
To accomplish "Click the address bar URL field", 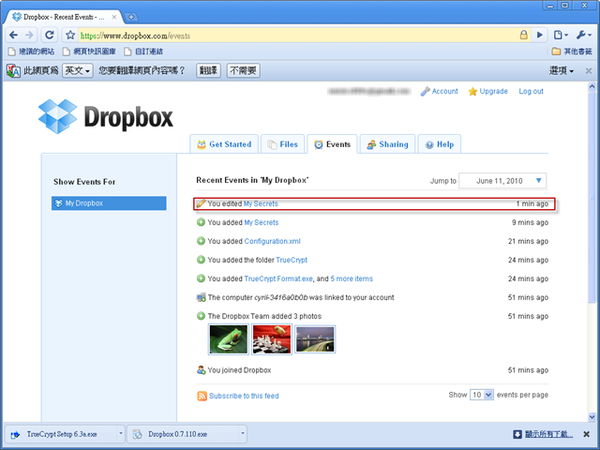I will [297, 36].
